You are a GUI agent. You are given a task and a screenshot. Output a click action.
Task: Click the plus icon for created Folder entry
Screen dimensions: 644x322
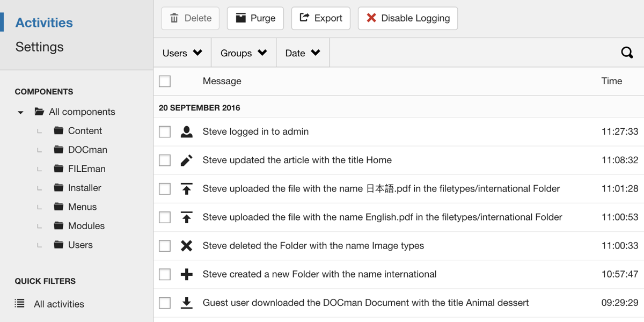[186, 274]
